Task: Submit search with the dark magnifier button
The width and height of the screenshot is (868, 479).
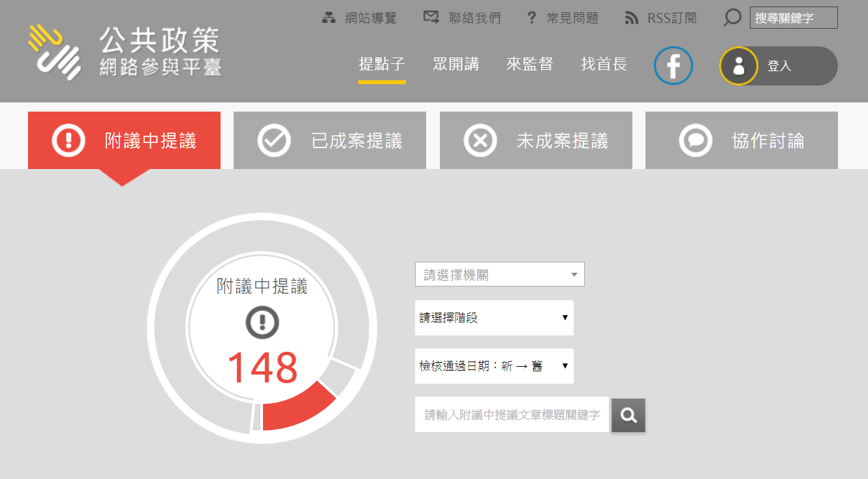Action: [628, 415]
